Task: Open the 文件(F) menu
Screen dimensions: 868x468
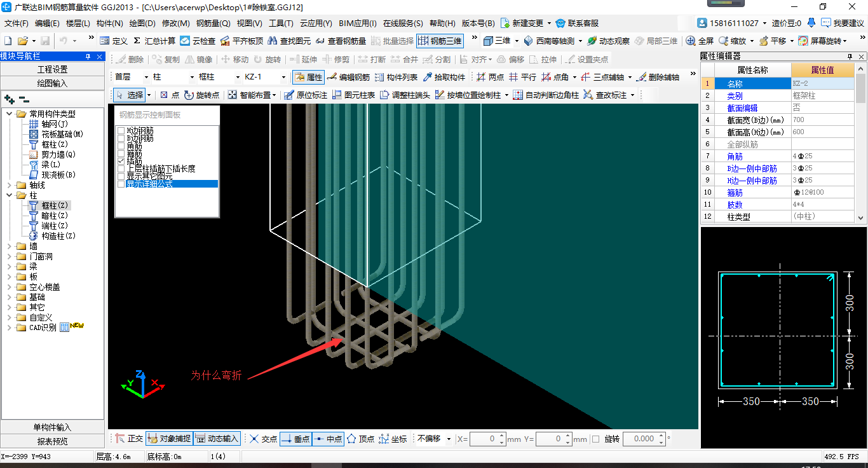Action: pos(17,24)
